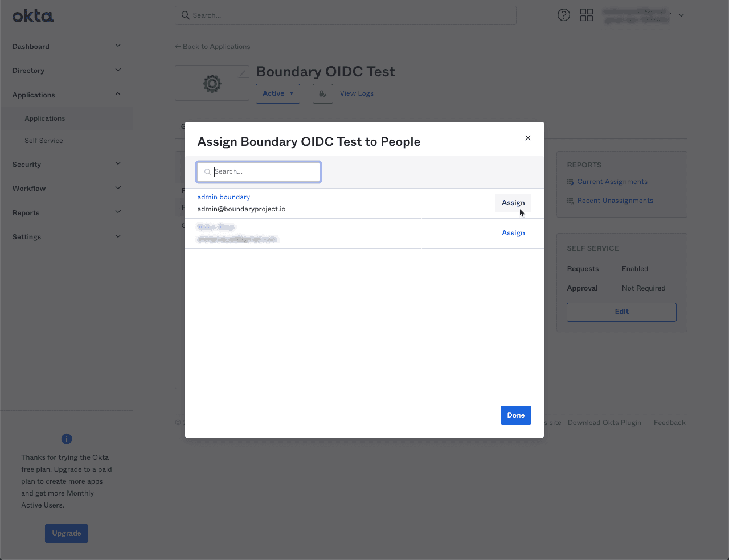The width and height of the screenshot is (729, 560).
Task: Open Current Assignments report link
Action: [x=612, y=182]
